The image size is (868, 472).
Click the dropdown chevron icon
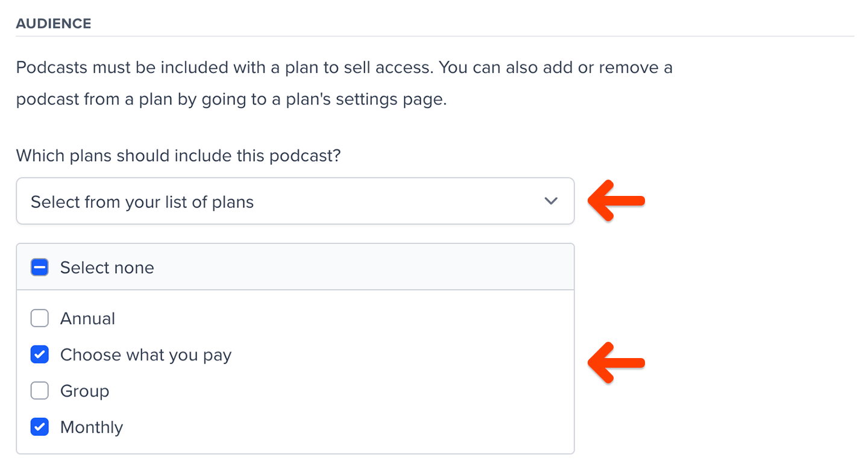click(550, 201)
